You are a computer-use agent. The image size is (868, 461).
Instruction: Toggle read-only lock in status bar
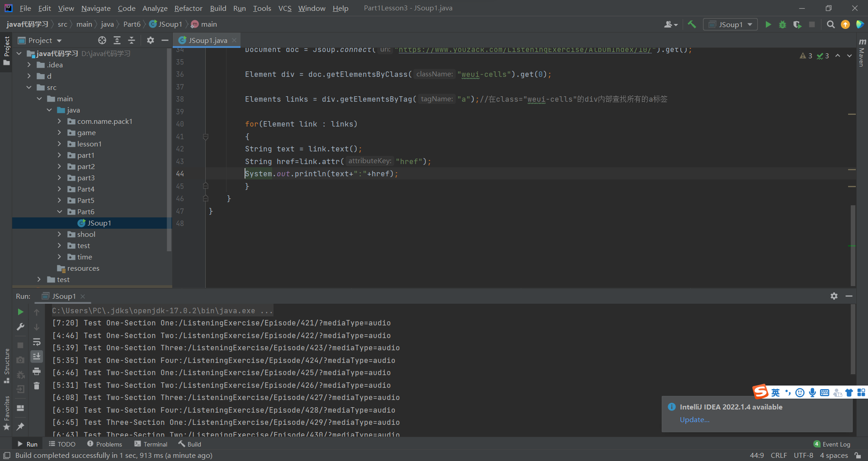(x=858, y=455)
